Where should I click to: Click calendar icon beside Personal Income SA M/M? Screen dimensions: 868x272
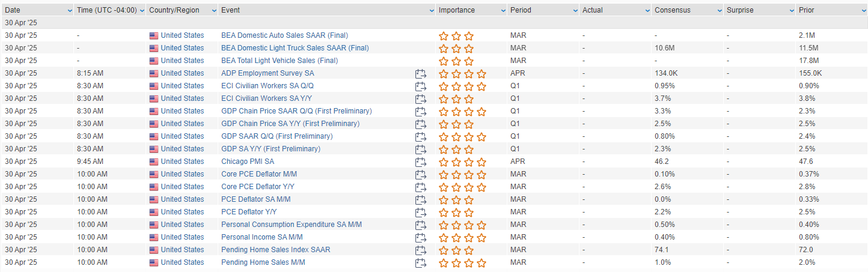[x=420, y=238]
